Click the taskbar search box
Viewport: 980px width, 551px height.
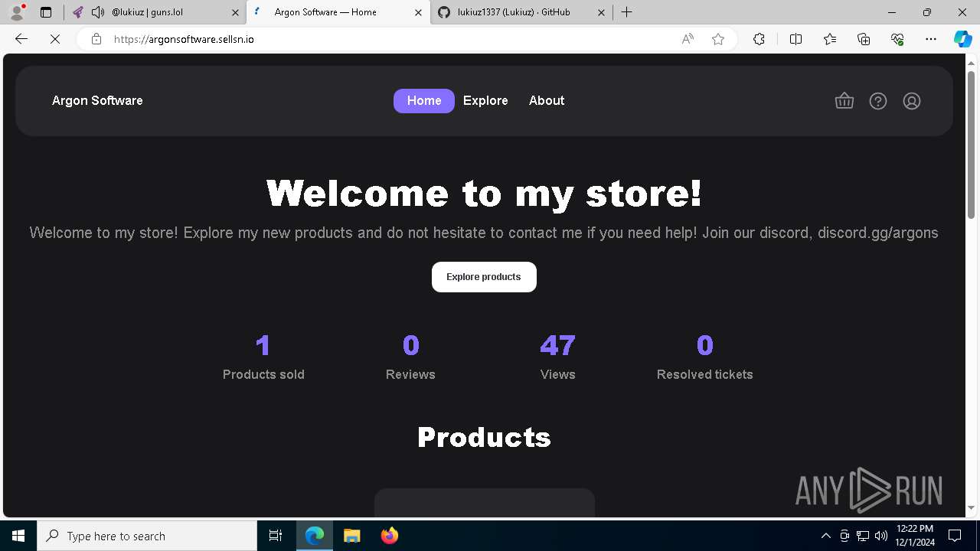[x=147, y=536]
